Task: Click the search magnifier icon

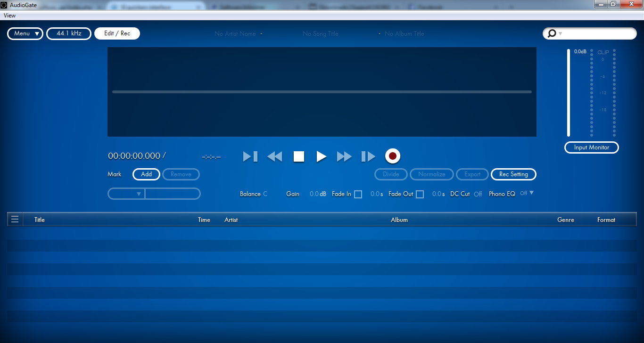Action: point(551,33)
